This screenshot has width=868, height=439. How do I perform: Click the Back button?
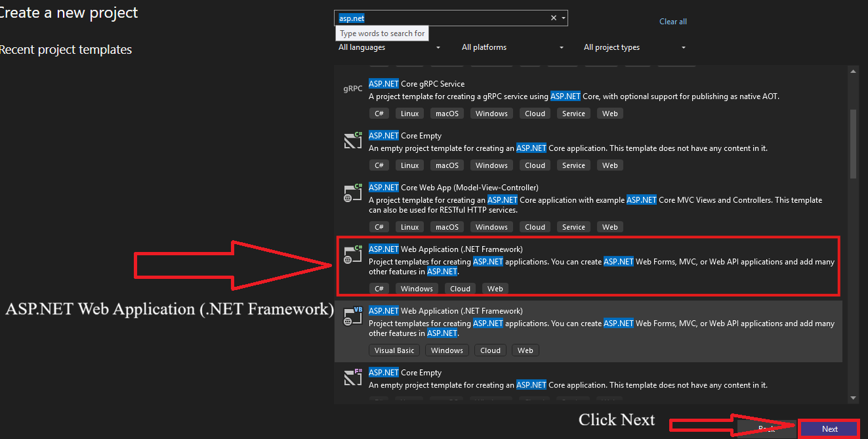pyautogui.click(x=766, y=429)
